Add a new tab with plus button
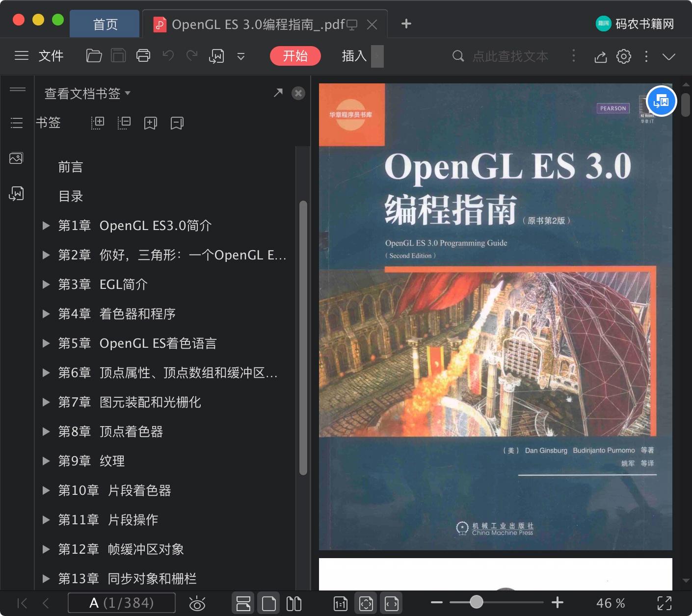692x616 pixels. pyautogui.click(x=406, y=24)
